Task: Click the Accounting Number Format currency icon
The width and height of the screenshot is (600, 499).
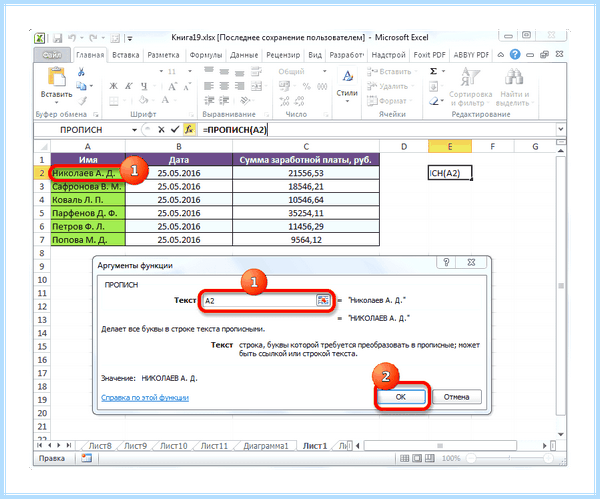Action: point(284,86)
